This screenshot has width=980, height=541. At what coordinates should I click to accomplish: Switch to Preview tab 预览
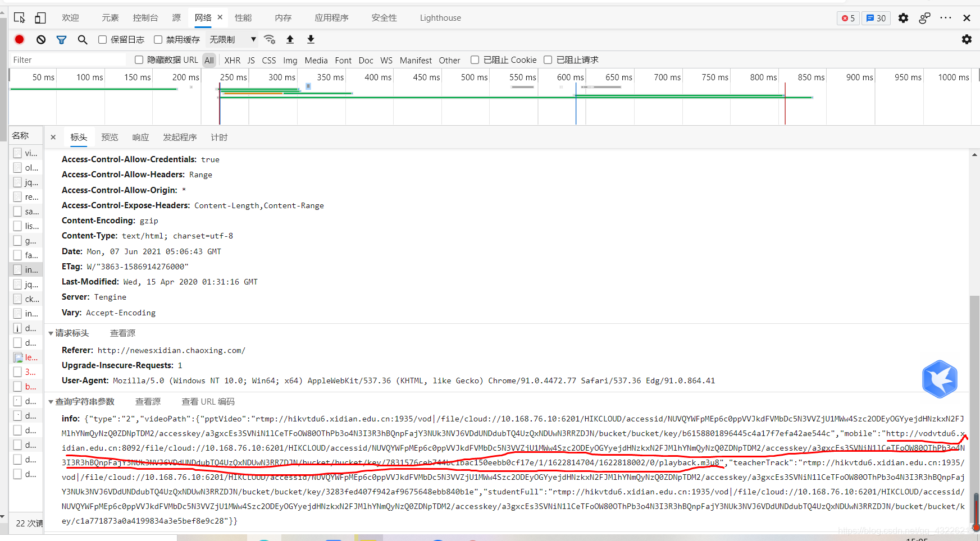click(110, 137)
